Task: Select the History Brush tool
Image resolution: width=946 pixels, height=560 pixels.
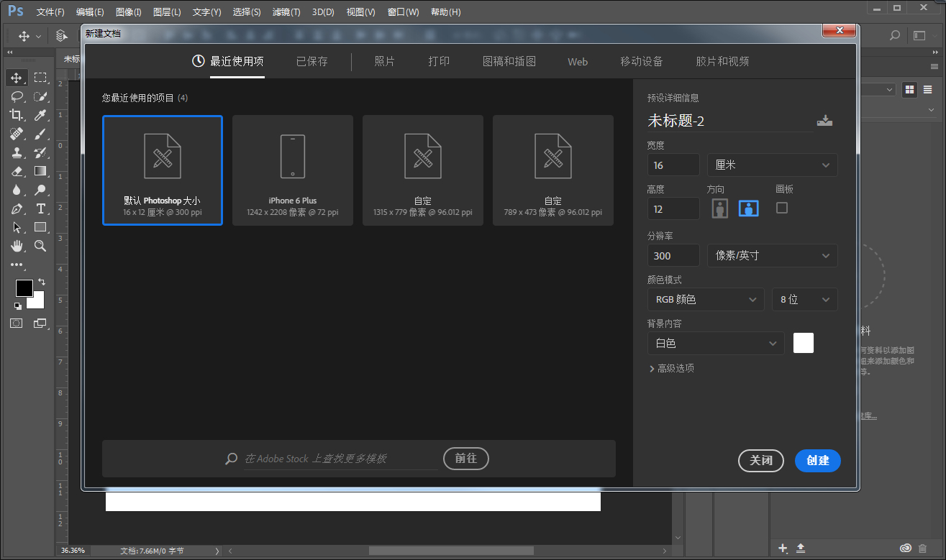Action: [40, 152]
